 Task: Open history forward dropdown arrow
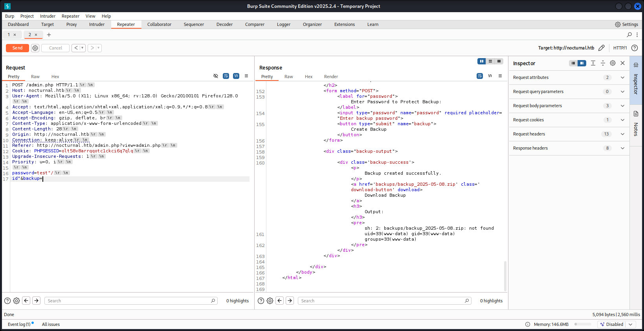coord(99,48)
